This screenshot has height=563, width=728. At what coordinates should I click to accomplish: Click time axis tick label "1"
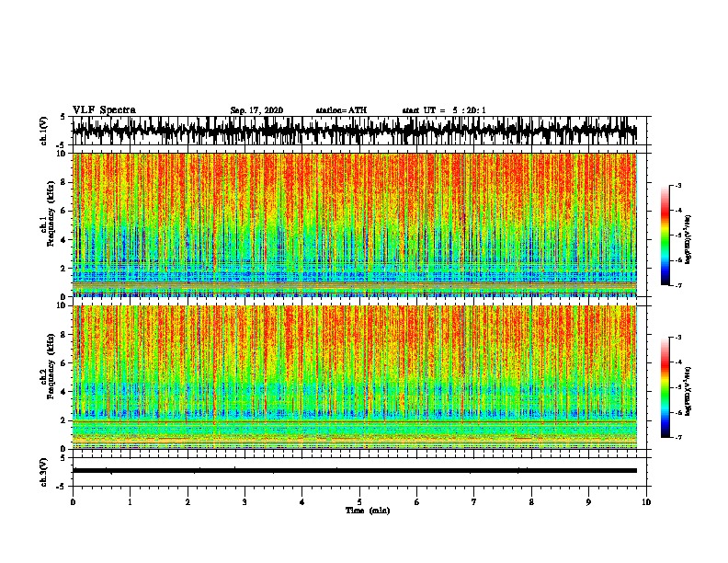click(x=130, y=502)
